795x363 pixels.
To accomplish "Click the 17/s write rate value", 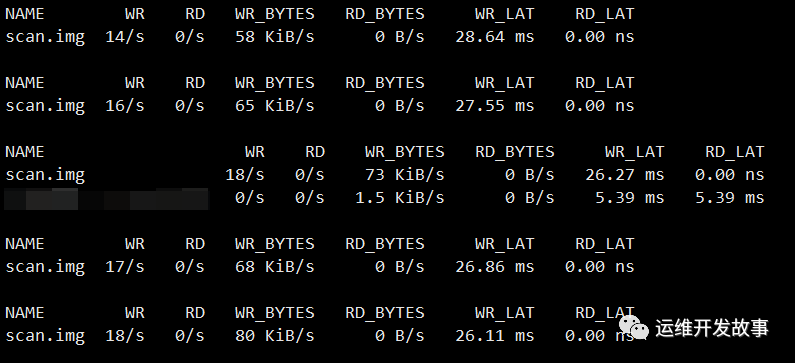I will [x=125, y=267].
